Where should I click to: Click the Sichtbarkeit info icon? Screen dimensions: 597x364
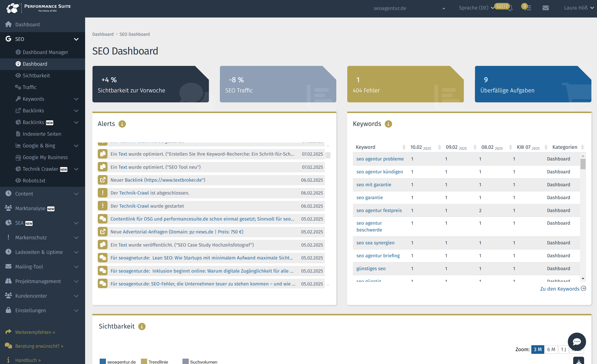click(142, 327)
